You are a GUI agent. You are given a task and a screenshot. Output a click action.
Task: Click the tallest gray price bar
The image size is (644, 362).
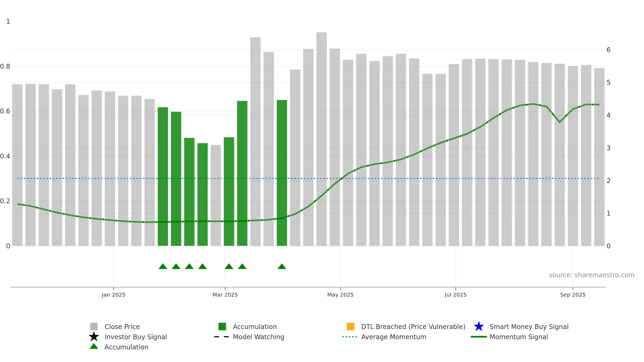(x=321, y=139)
